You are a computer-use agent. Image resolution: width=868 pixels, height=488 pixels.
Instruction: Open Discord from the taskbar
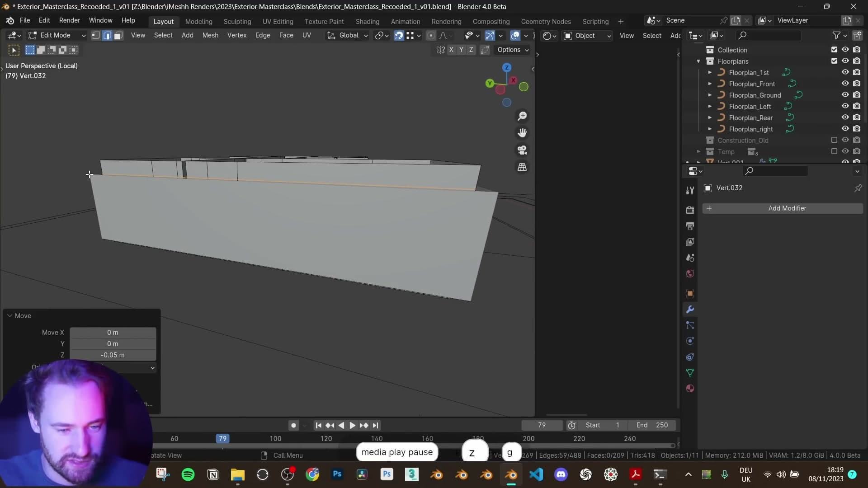561,474
